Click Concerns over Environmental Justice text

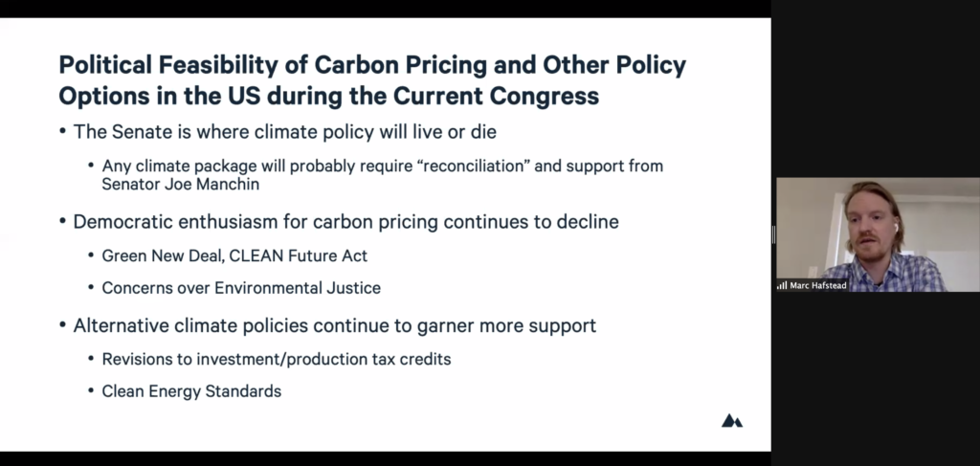click(241, 287)
